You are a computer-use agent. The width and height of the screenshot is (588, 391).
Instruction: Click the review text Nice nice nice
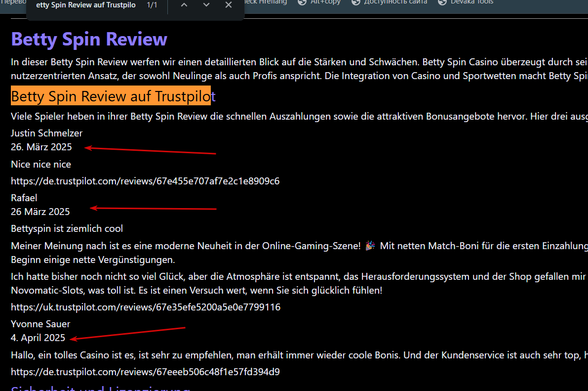coord(41,164)
